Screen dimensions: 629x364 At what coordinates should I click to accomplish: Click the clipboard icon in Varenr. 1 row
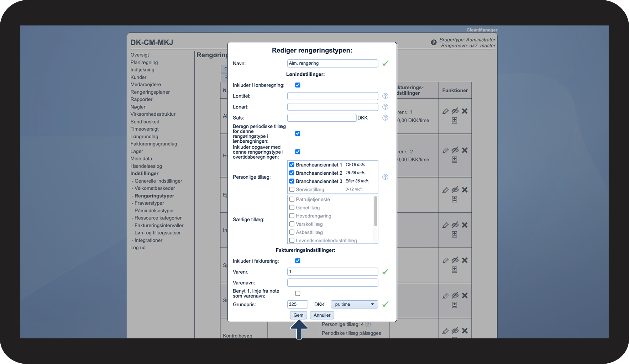click(x=455, y=121)
